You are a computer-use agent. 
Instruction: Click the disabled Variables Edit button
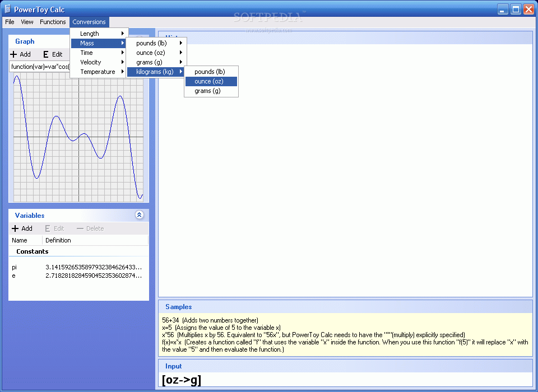[54, 228]
